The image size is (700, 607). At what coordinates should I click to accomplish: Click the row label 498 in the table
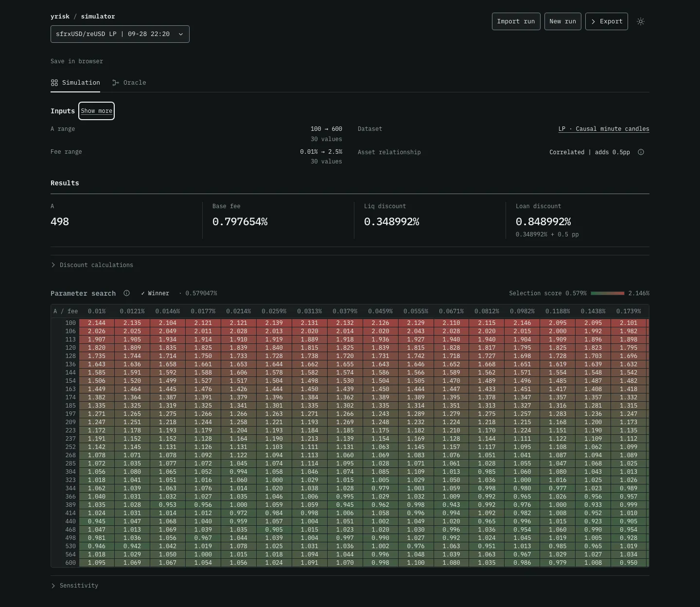[70, 538]
